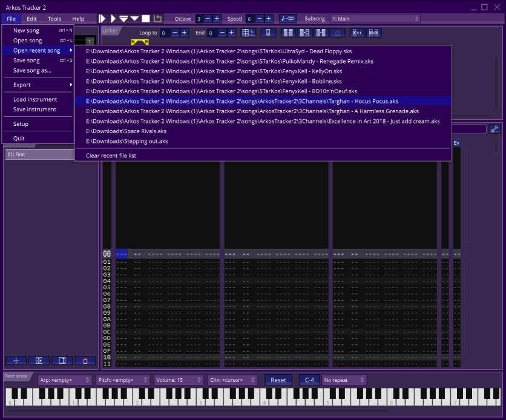Open recent Targhan - Hocus Pocus.aks
This screenshot has height=420, width=506.
pyautogui.click(x=263, y=101)
